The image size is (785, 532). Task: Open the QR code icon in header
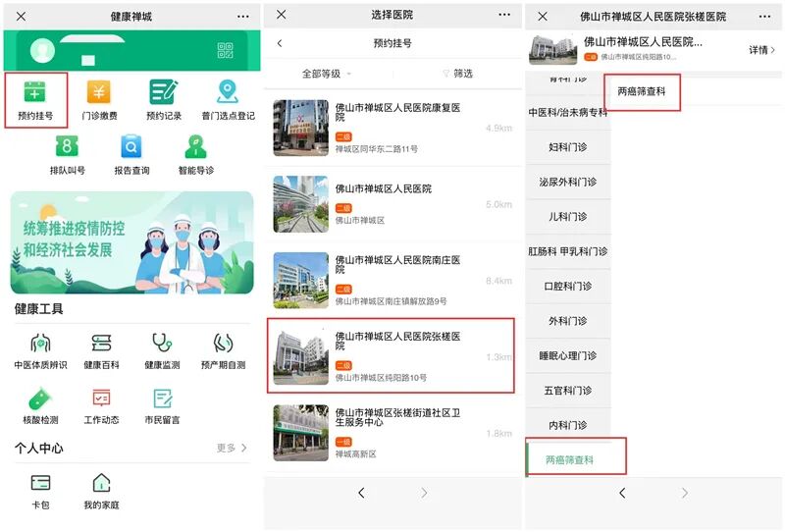pos(227,51)
